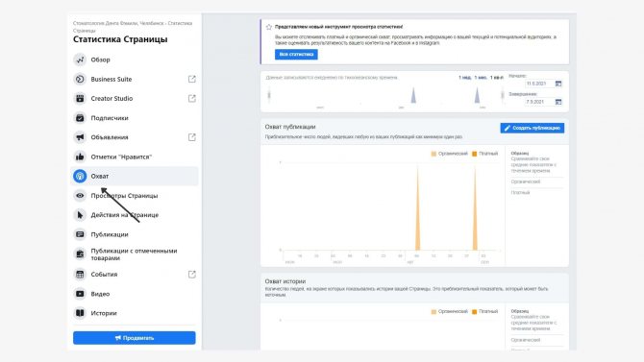644x362 pixels.
Task: Click the end date input field
Action: pos(539,102)
